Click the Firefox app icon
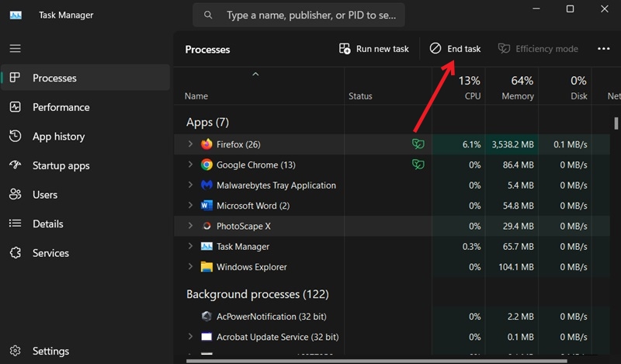Viewport: 621px width, 364px height. [206, 144]
